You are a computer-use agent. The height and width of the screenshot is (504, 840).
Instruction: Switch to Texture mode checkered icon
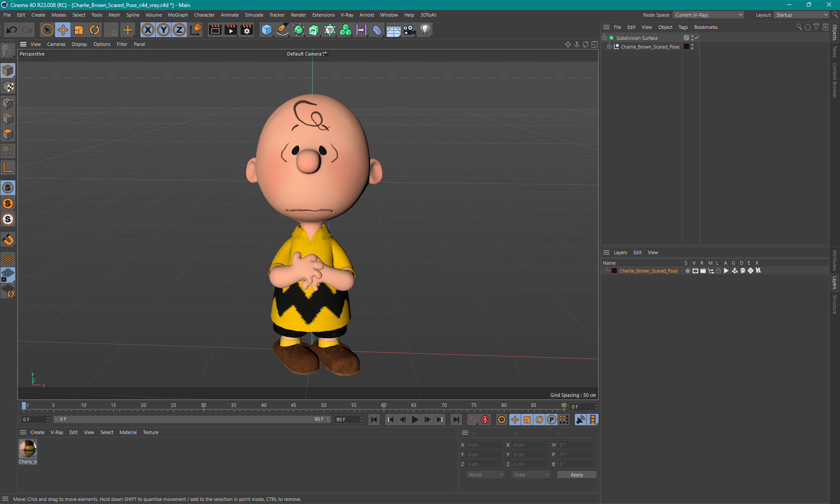click(8, 87)
